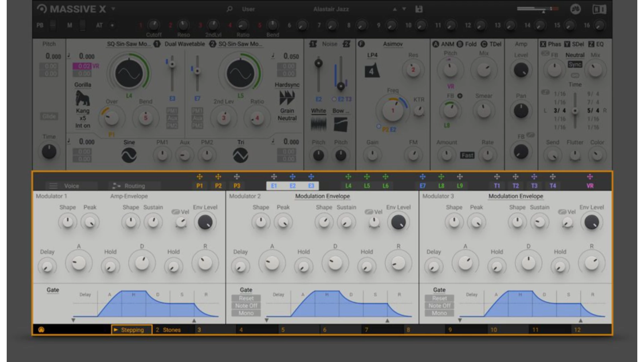
Task: Grab the T3 modulation assign crosshair
Action: point(534,177)
